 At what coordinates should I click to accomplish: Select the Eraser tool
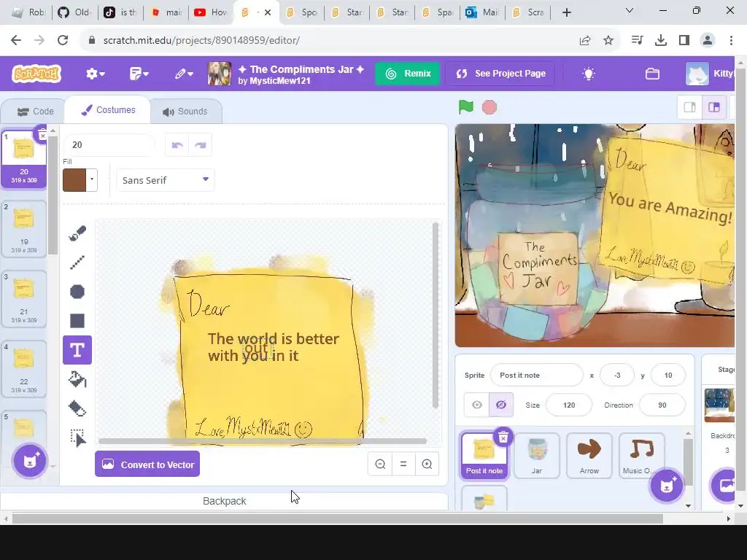click(x=77, y=409)
